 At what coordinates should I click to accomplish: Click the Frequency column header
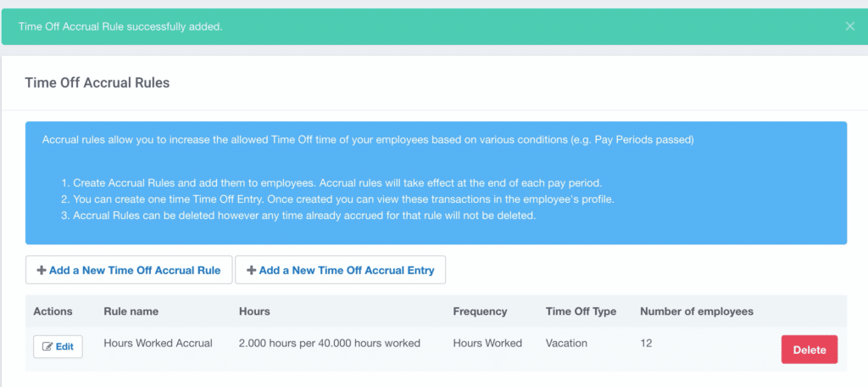tap(480, 311)
